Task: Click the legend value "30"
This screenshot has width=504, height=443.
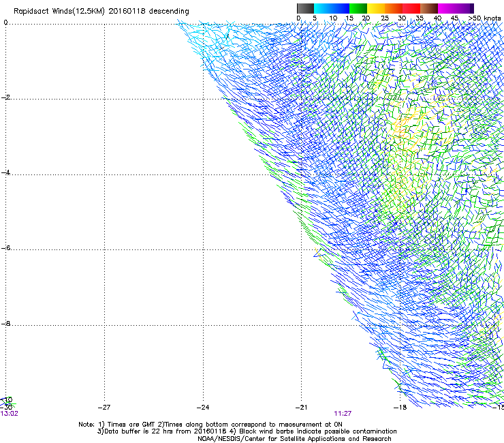Action: [402, 18]
